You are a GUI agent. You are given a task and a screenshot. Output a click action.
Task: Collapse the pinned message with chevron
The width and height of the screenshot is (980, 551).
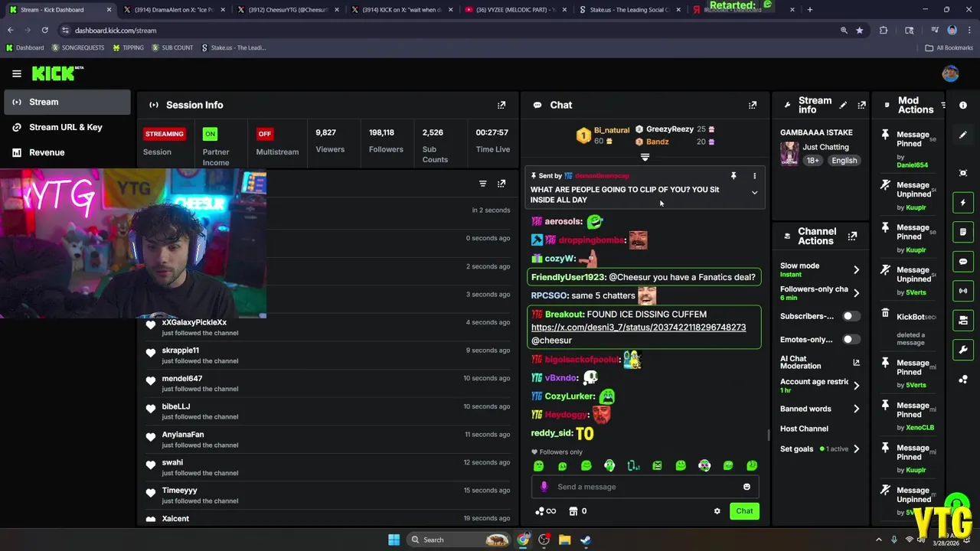[754, 193]
